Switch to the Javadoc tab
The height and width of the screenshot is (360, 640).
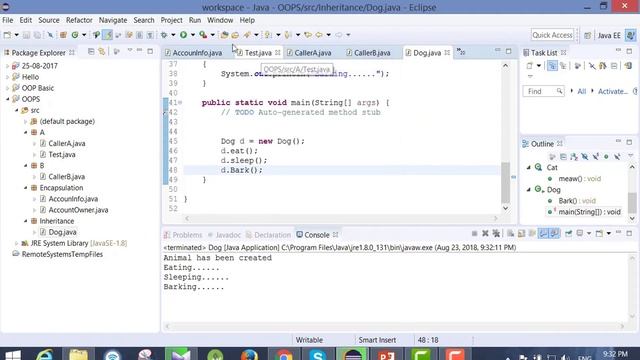click(224, 235)
